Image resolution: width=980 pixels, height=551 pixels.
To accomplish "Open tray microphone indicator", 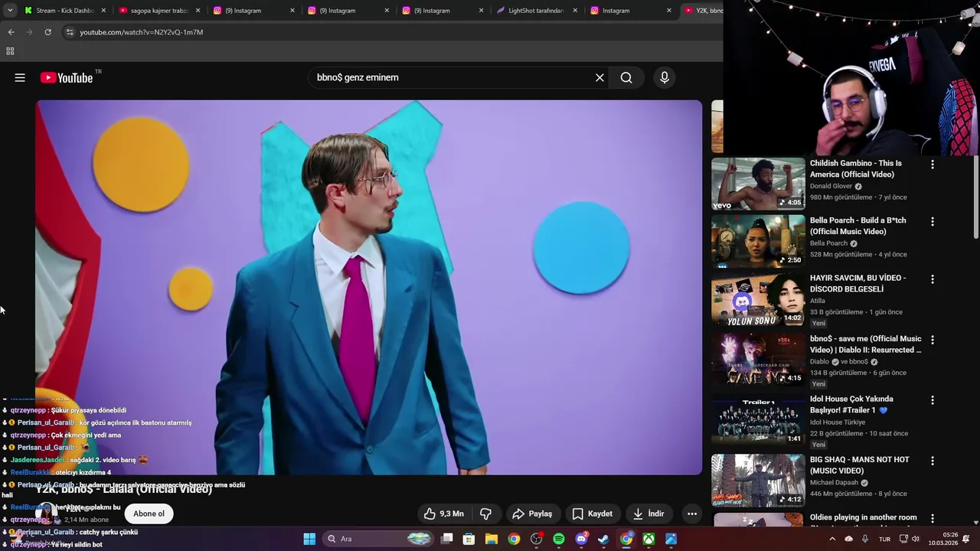I will [x=865, y=539].
